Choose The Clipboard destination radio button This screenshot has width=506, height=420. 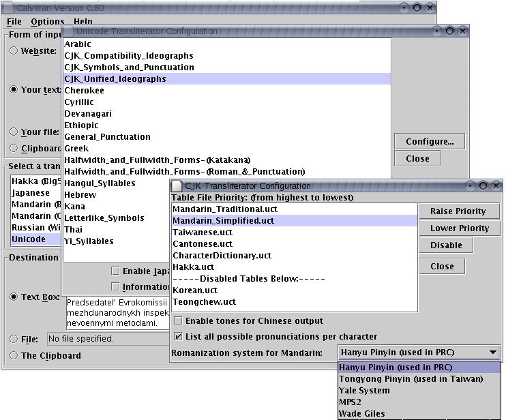click(x=14, y=355)
